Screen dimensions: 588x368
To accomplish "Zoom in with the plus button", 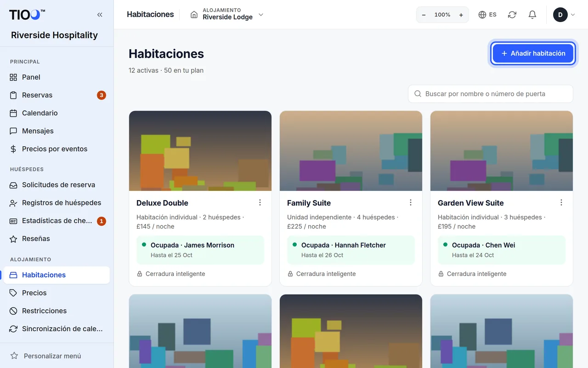I will tap(461, 15).
